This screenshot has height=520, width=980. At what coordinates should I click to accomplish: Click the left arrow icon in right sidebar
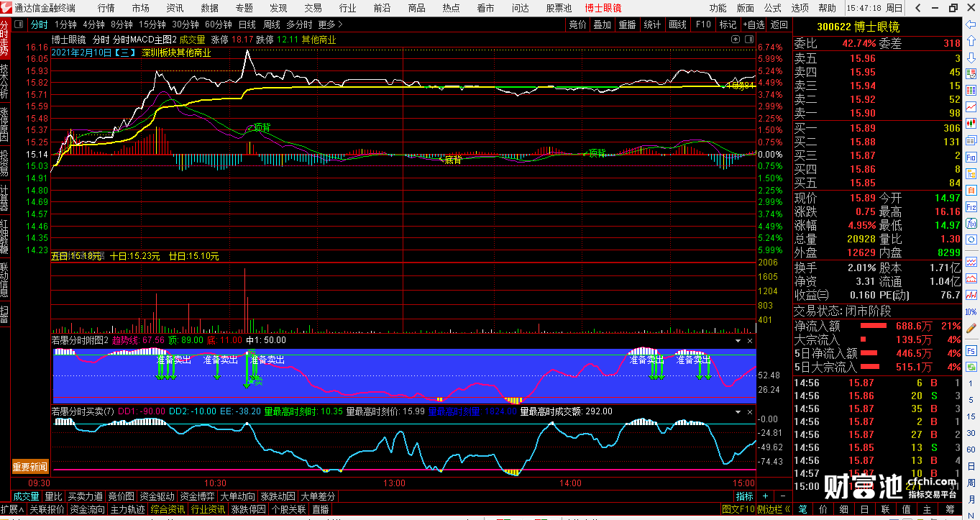point(971,24)
